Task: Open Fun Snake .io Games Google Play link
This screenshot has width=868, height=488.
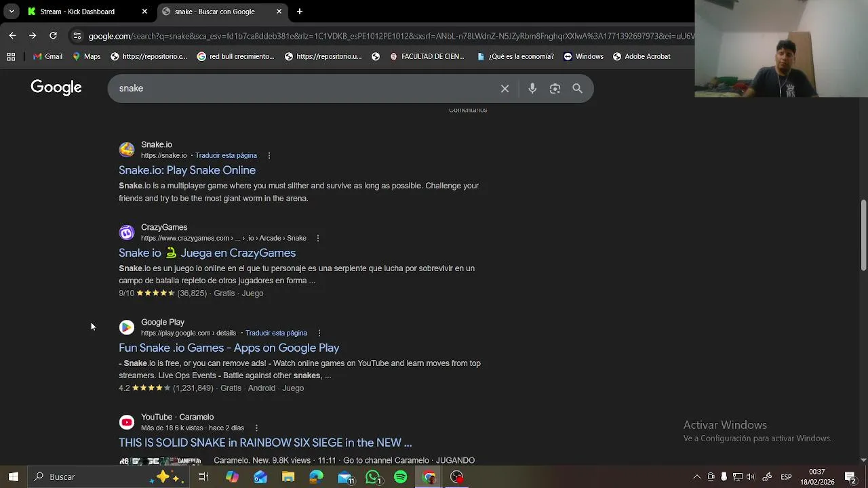Action: (229, 348)
